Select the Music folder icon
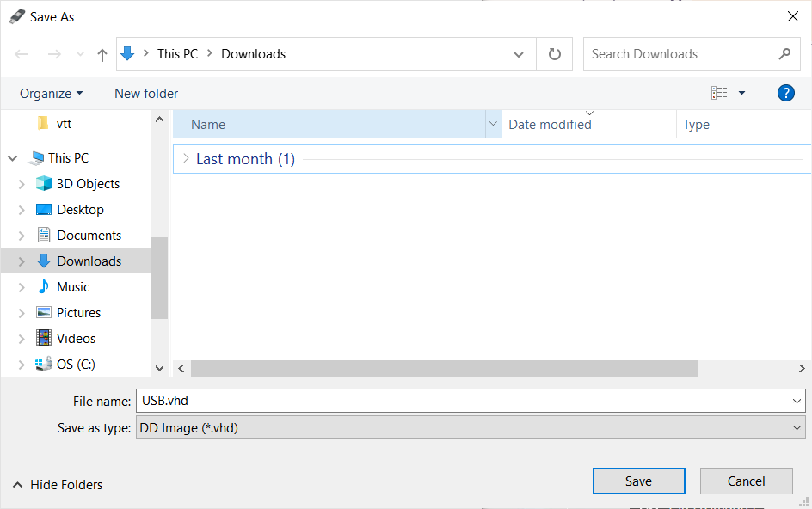Image resolution: width=812 pixels, height=509 pixels. click(x=43, y=286)
